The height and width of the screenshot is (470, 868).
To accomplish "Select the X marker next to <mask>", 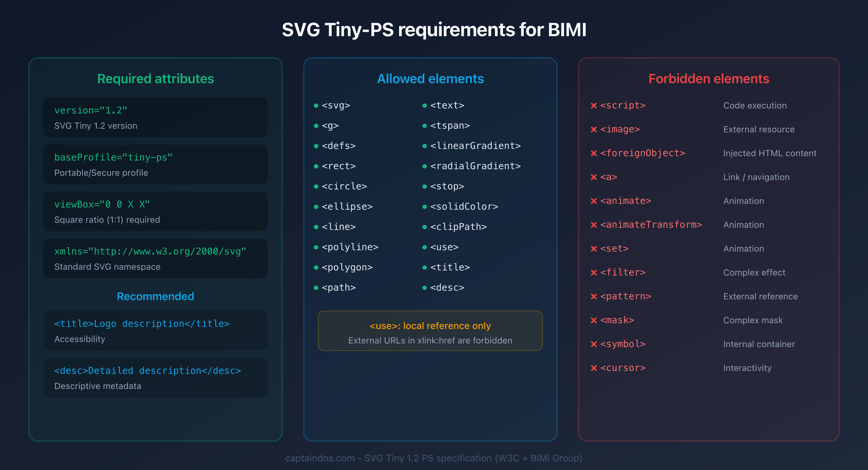I will point(594,320).
